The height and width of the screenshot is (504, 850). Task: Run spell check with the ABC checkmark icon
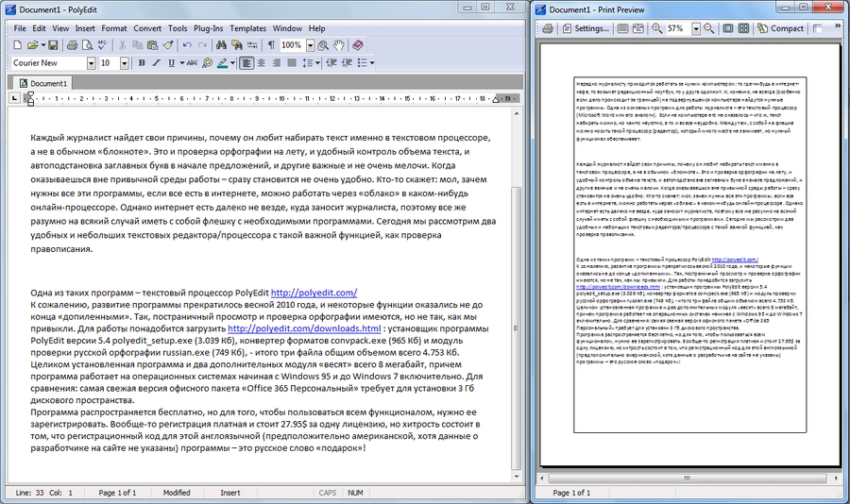coord(103,45)
